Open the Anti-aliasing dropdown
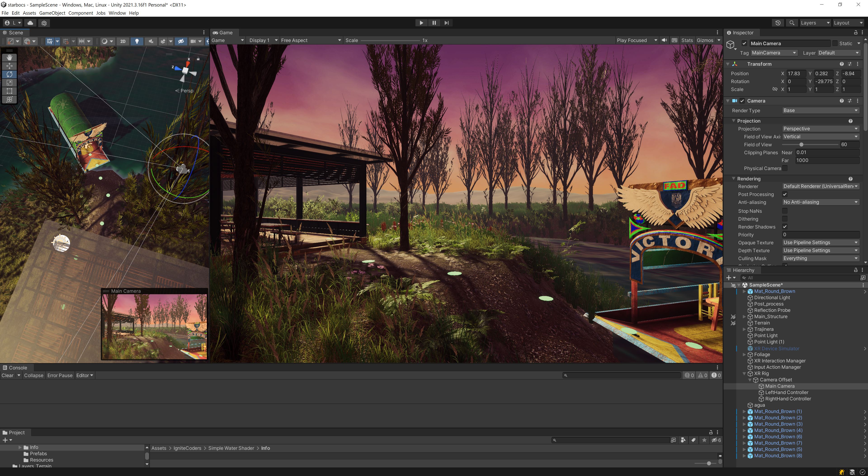This screenshot has width=868, height=476. (x=820, y=202)
